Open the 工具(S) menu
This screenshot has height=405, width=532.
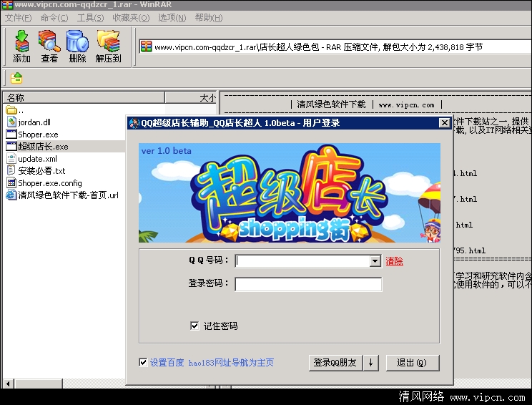click(90, 18)
